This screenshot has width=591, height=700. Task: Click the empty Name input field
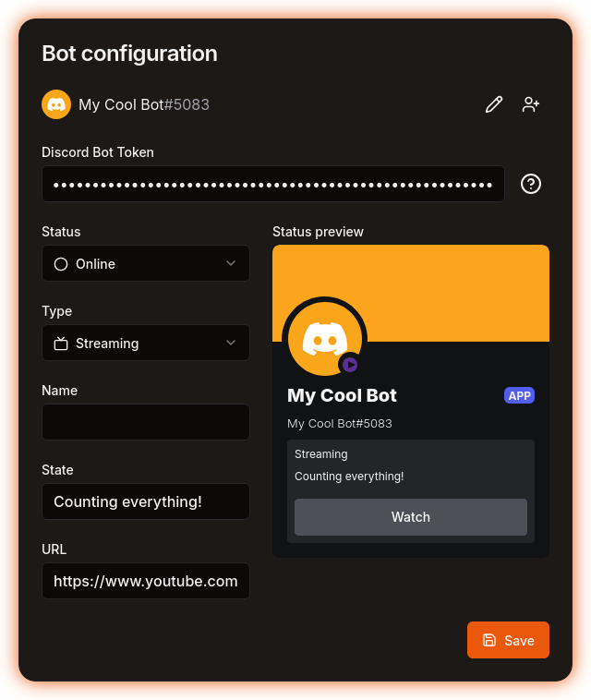pyautogui.click(x=146, y=422)
